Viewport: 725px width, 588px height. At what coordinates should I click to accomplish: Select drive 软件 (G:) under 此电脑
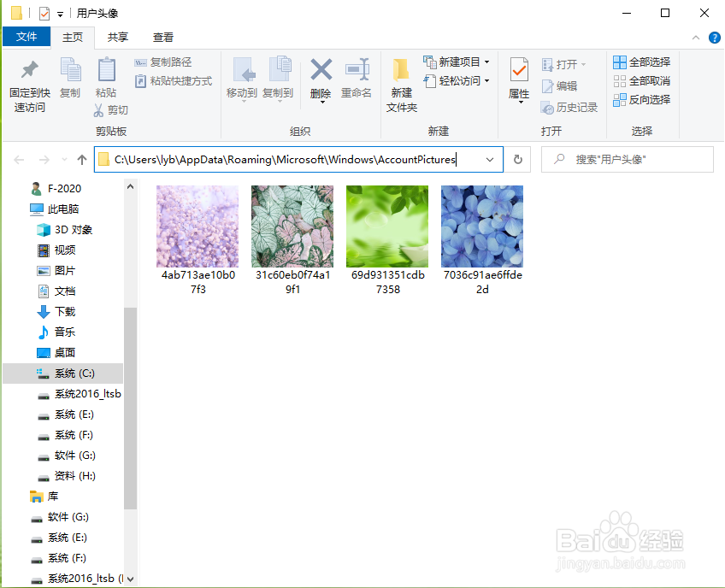click(x=66, y=456)
